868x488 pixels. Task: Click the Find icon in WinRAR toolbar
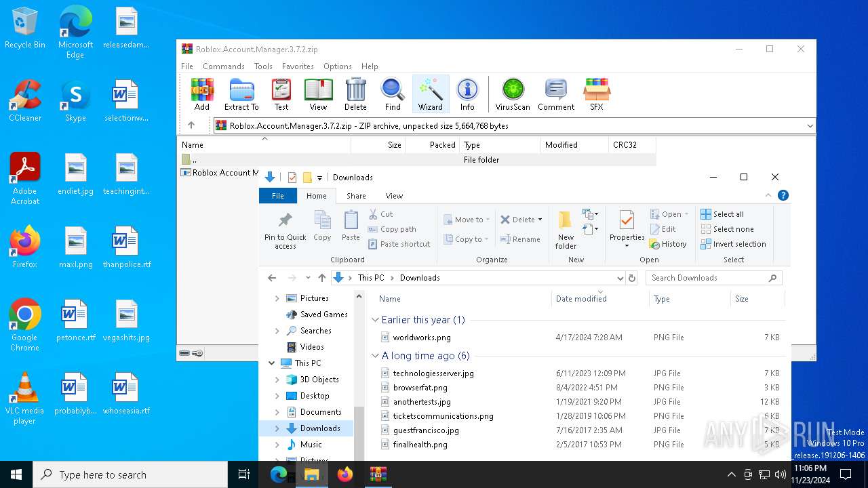393,94
